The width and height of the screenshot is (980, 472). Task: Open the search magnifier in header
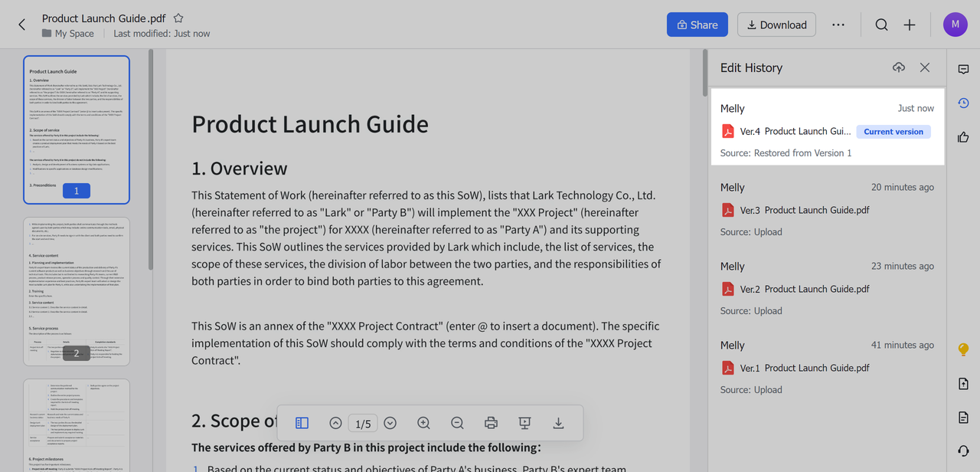pyautogui.click(x=881, y=25)
